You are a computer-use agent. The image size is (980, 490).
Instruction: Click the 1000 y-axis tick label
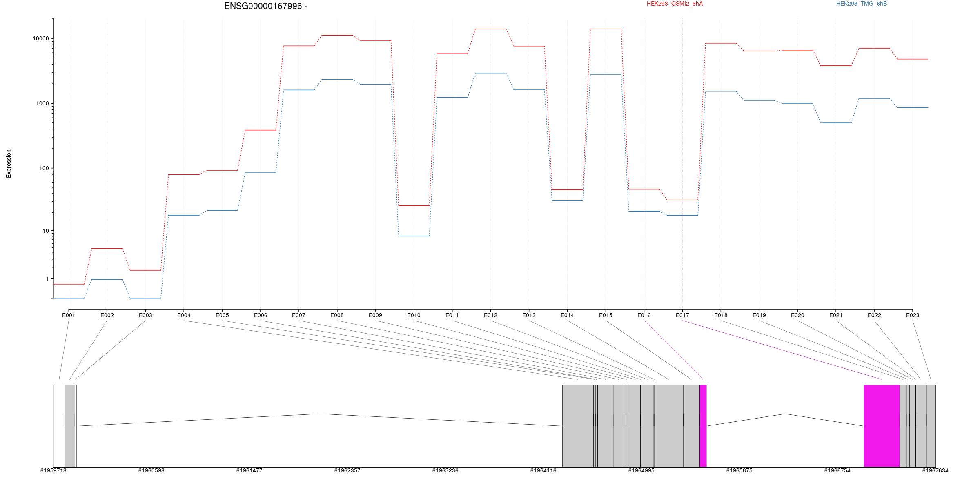[42, 103]
